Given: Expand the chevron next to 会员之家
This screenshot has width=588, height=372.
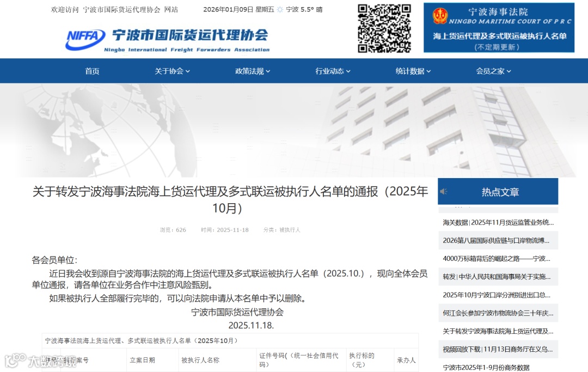Looking at the screenshot, I should pyautogui.click(x=509, y=71).
